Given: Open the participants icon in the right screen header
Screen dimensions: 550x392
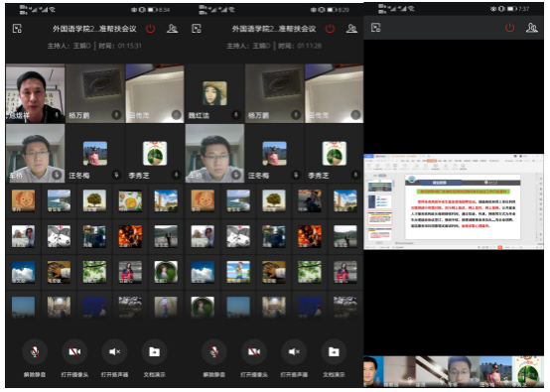Looking at the screenshot, I should [x=531, y=28].
